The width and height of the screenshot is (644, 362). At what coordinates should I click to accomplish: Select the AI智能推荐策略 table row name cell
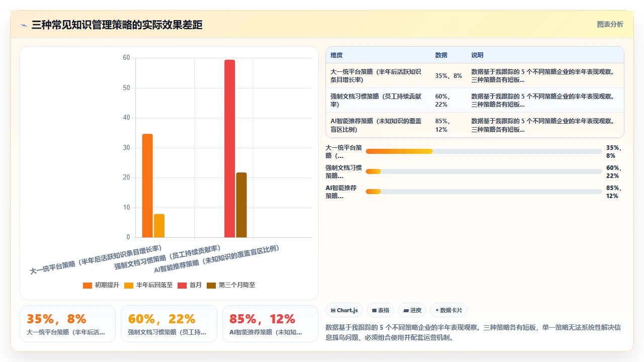378,125
